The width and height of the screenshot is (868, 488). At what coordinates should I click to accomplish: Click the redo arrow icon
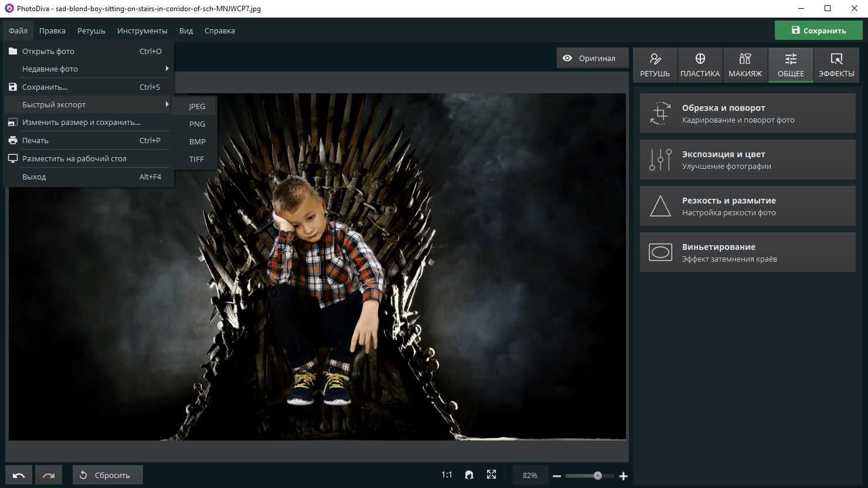tap(49, 475)
